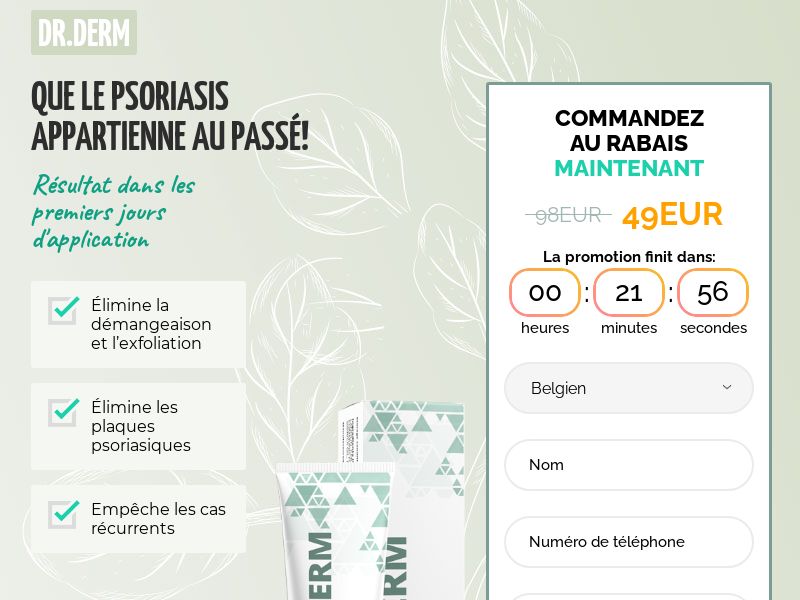Focus the Nom input field
The image size is (800, 600).
(629, 465)
